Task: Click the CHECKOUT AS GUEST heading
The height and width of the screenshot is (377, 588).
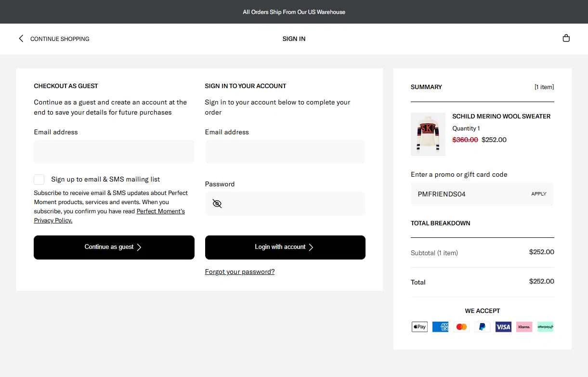Action: point(66,86)
